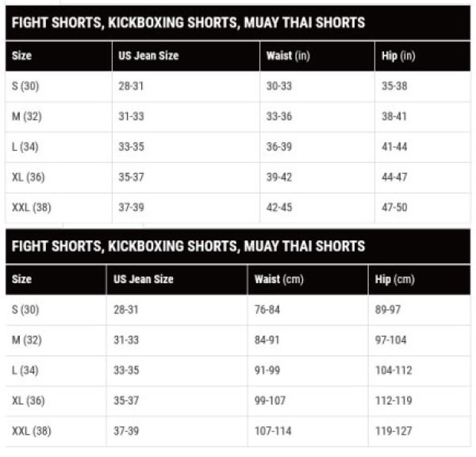This screenshot has height=457, width=476.
Task: Select the 107-114 waist cell
Action: coord(272,432)
